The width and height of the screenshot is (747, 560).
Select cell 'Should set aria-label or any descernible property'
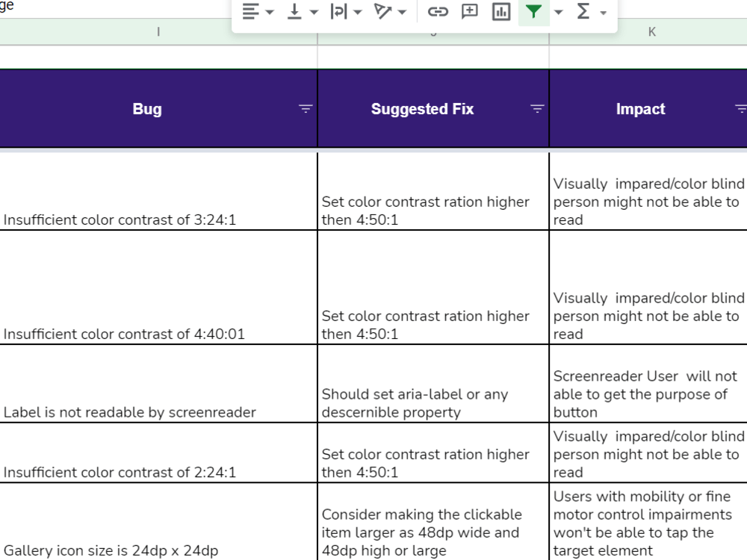pyautogui.click(x=433, y=383)
